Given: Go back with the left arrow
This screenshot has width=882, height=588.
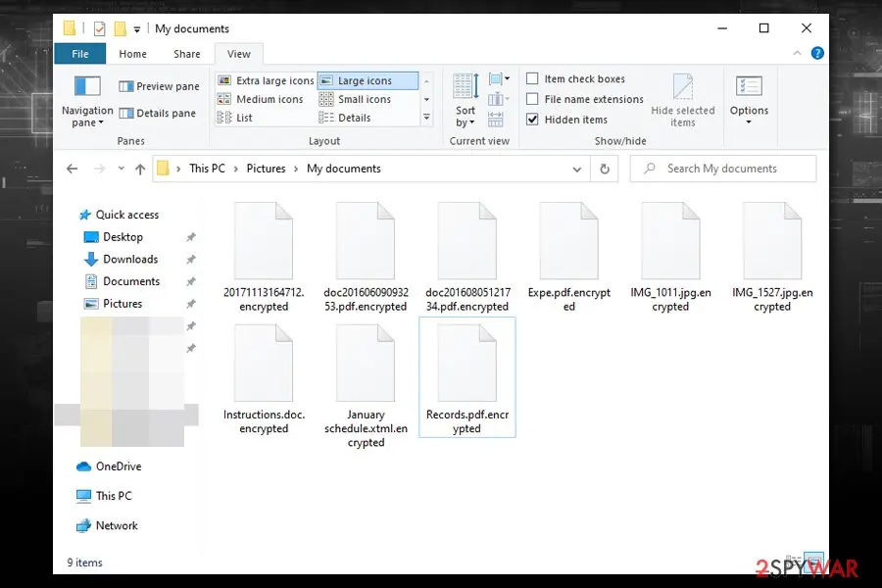Looking at the screenshot, I should coord(72,169).
